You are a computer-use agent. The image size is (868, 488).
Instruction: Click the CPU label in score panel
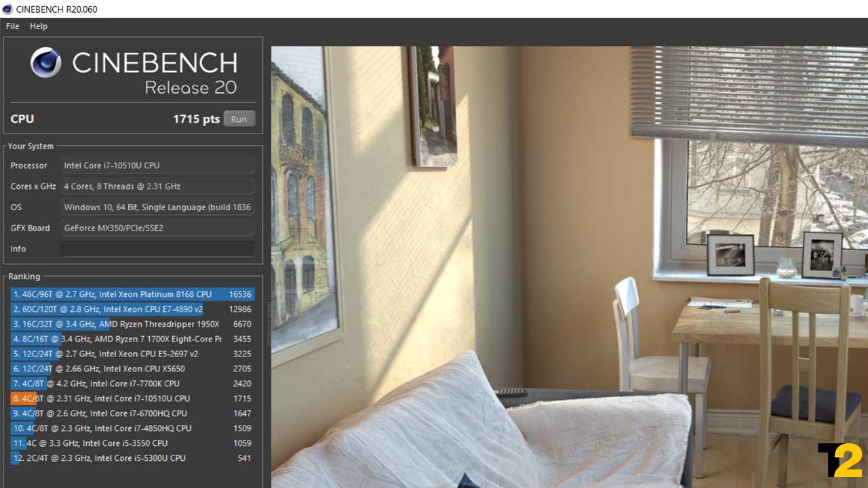point(22,119)
